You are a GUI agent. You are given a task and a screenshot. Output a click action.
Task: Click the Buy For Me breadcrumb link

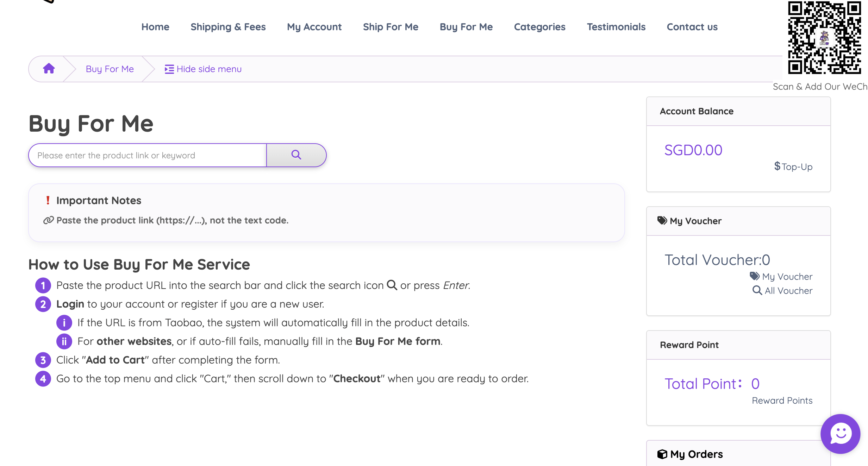point(110,69)
